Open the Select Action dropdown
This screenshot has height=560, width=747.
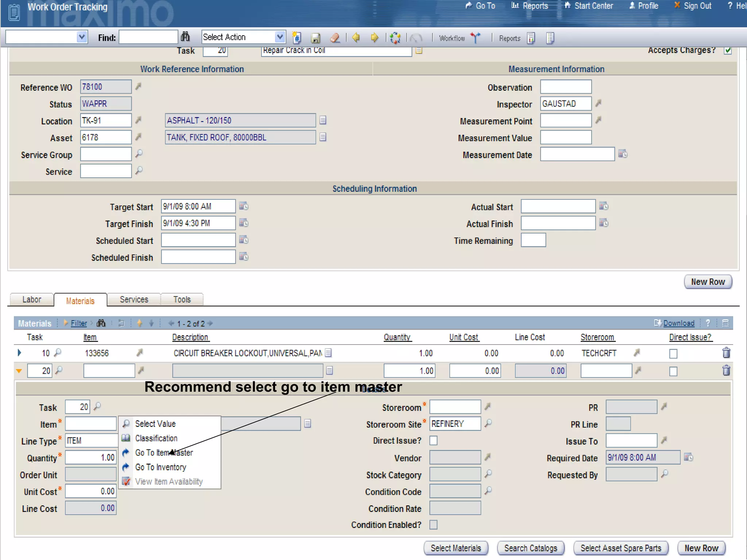click(x=279, y=37)
